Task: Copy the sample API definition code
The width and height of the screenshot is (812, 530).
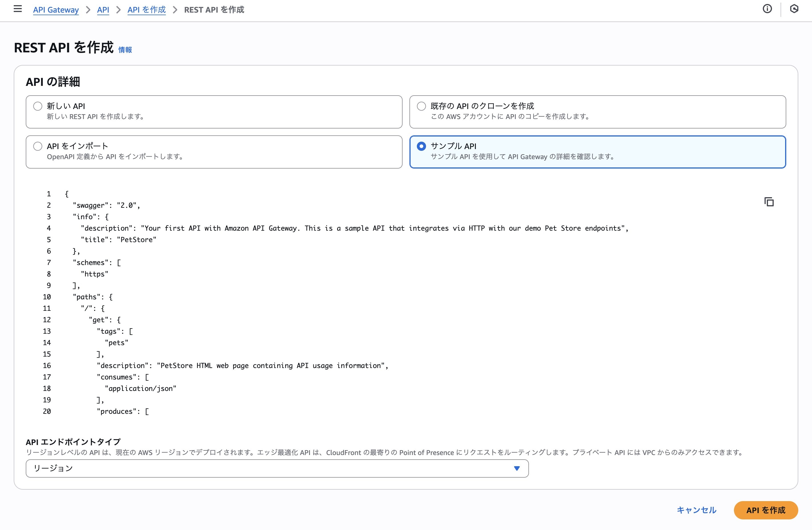Action: (769, 202)
